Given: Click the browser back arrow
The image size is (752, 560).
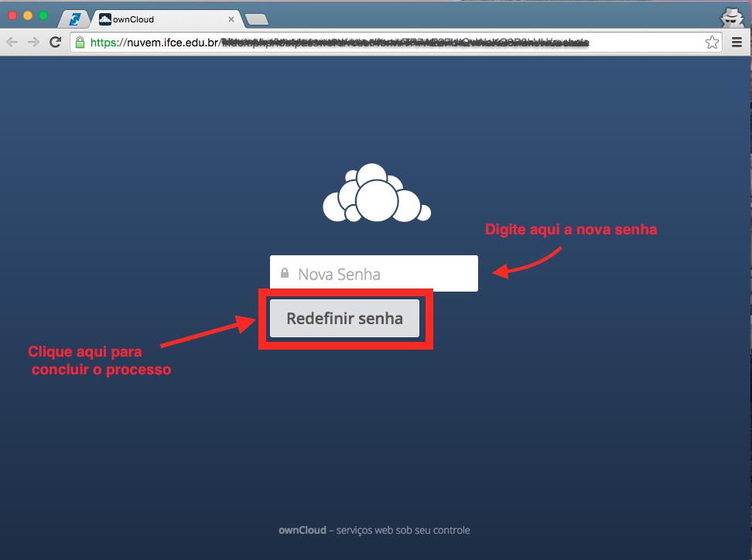Looking at the screenshot, I should 12,43.
